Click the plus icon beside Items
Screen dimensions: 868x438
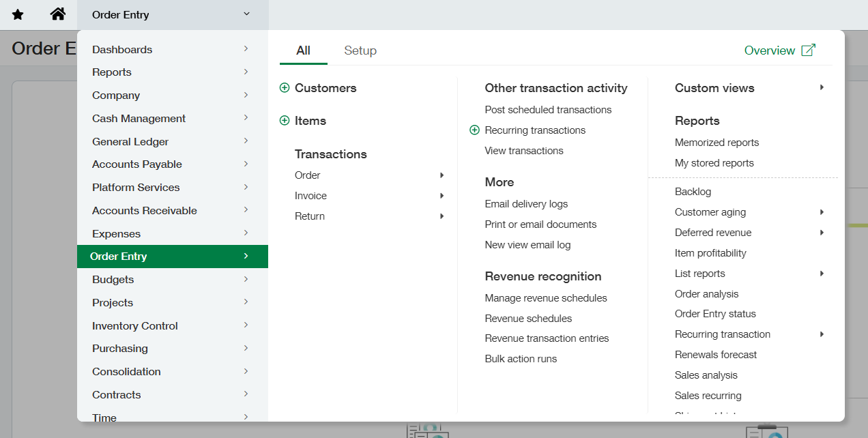coord(285,121)
